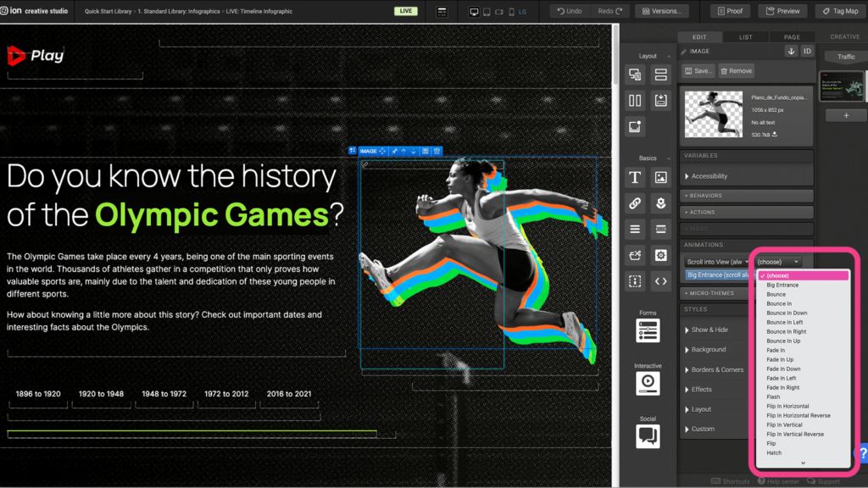Viewport: 868px width, 488px height.
Task: Collapse the Layout palette group
Action: pos(669,56)
